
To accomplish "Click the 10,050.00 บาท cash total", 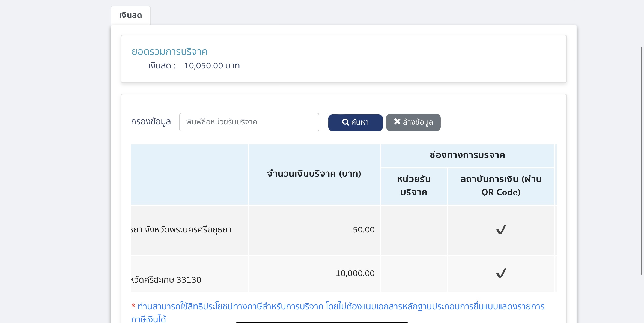I will coord(212,66).
